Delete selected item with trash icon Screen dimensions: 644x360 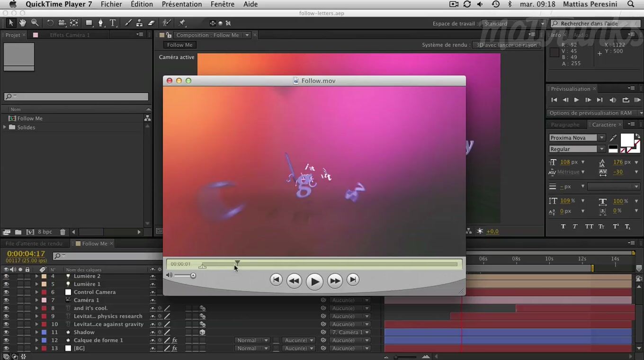pyautogui.click(x=63, y=232)
